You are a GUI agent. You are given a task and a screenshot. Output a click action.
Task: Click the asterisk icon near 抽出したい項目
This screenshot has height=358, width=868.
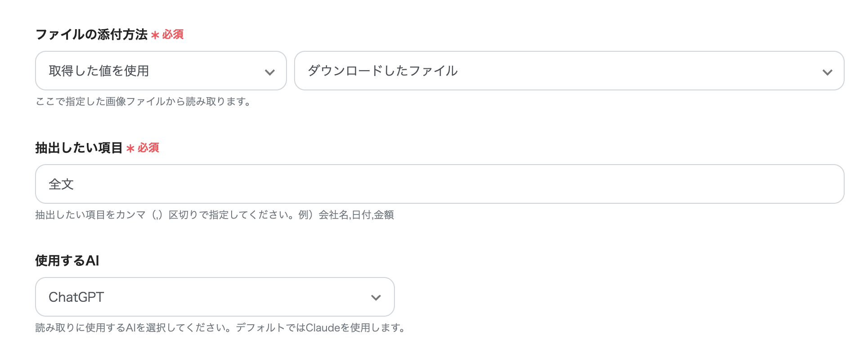click(x=130, y=148)
